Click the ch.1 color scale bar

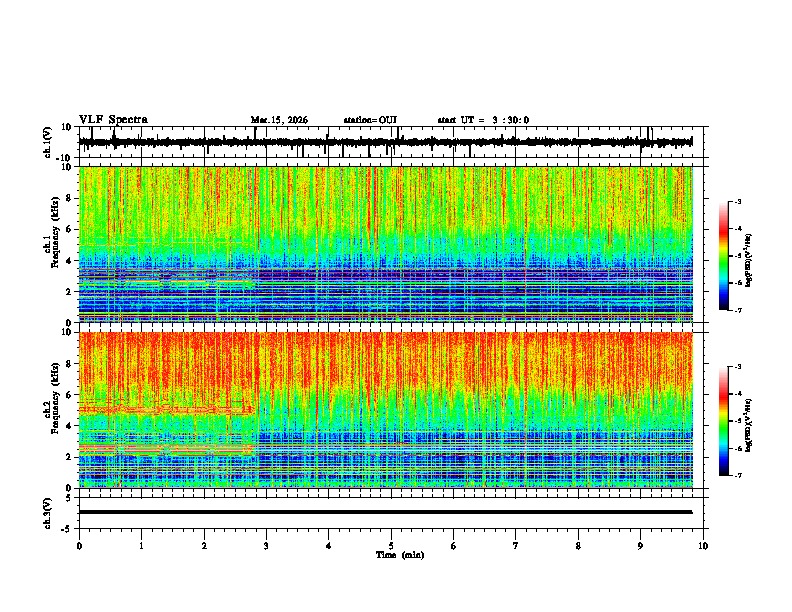tap(723, 256)
